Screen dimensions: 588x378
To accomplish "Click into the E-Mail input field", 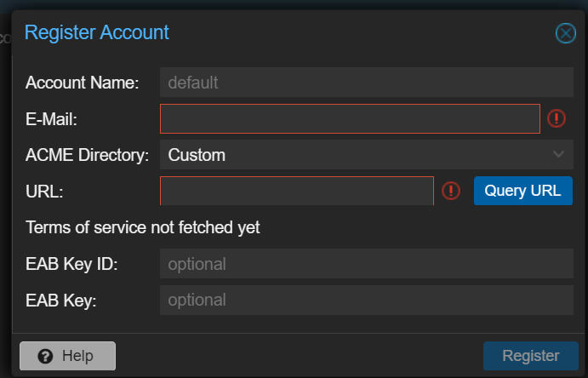I will point(350,119).
